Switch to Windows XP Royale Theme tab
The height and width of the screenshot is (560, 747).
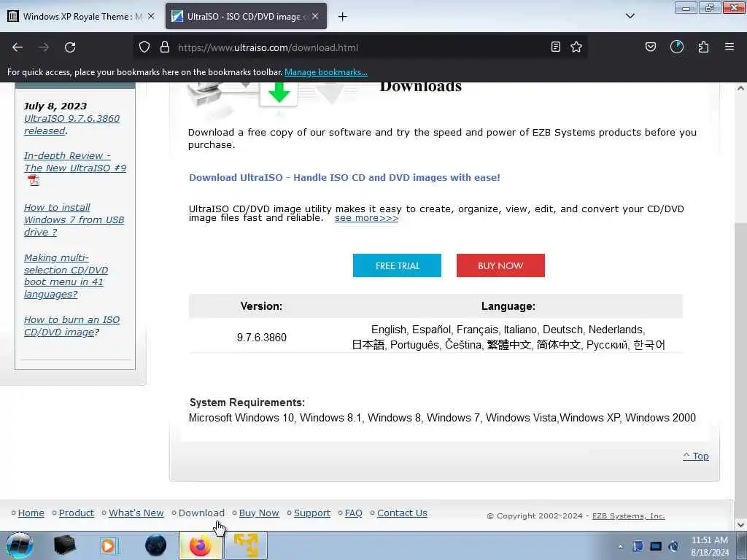pos(81,16)
